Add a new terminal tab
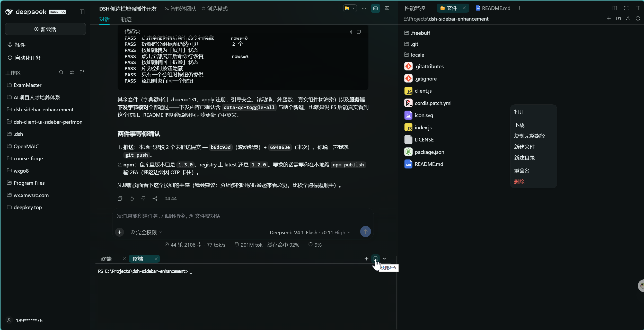The height and width of the screenshot is (330, 644). (366, 258)
